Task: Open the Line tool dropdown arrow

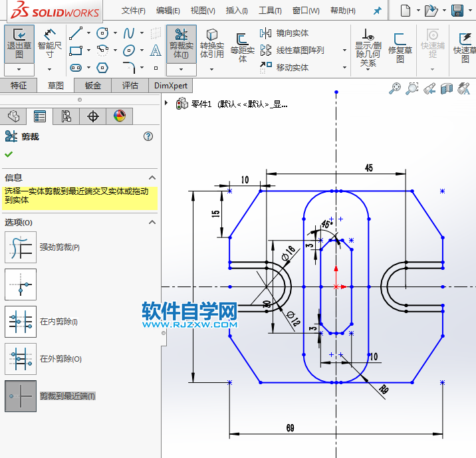Action: pyautogui.click(x=88, y=33)
